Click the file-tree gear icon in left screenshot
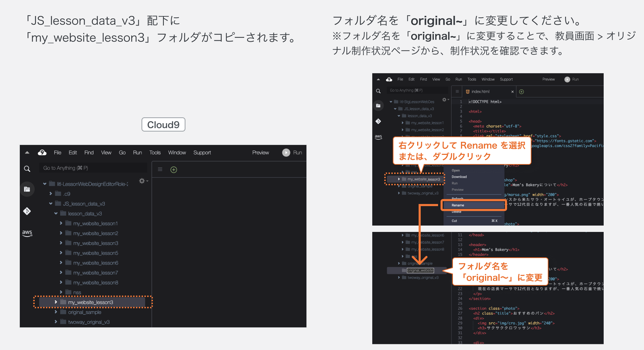Viewport: 644px width, 350px height. [x=142, y=181]
